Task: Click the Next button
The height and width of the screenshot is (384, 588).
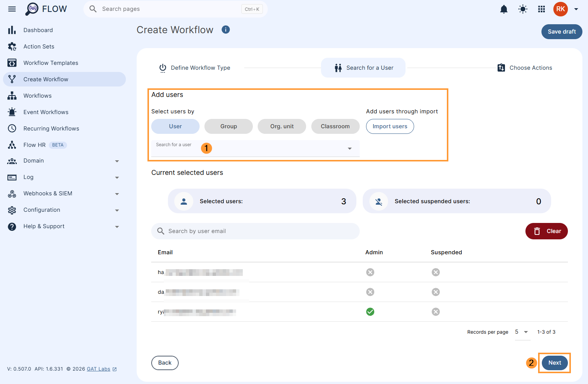Action: pos(554,363)
